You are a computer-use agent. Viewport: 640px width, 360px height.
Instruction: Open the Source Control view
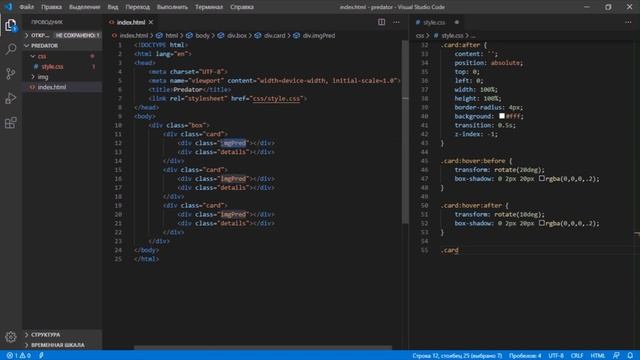click(11, 74)
